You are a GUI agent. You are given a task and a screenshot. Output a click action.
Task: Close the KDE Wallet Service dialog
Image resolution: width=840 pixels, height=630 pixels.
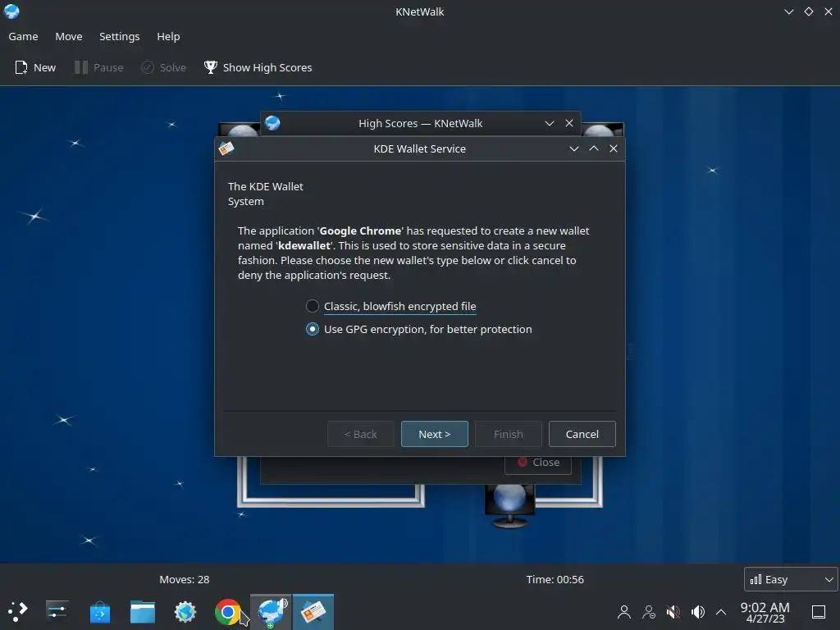point(614,148)
